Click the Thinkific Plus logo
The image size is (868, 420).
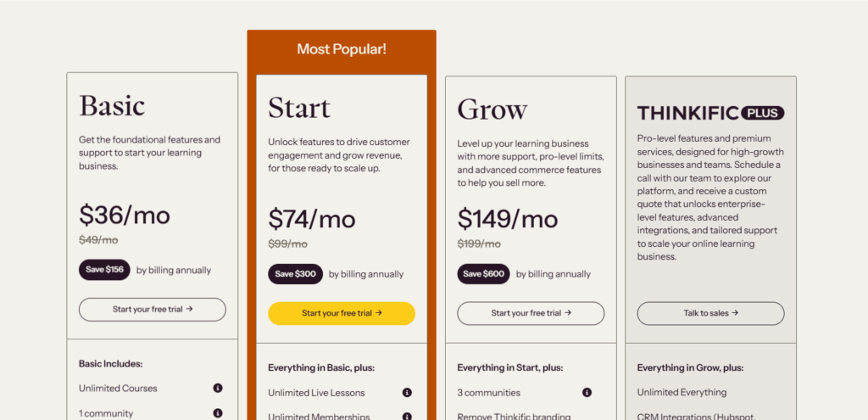[x=710, y=113]
